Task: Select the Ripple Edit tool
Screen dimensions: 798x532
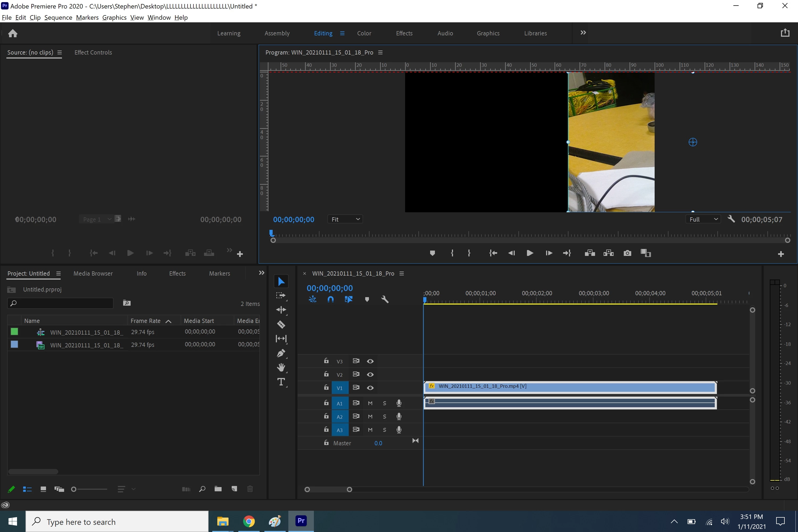Action: coord(281,310)
